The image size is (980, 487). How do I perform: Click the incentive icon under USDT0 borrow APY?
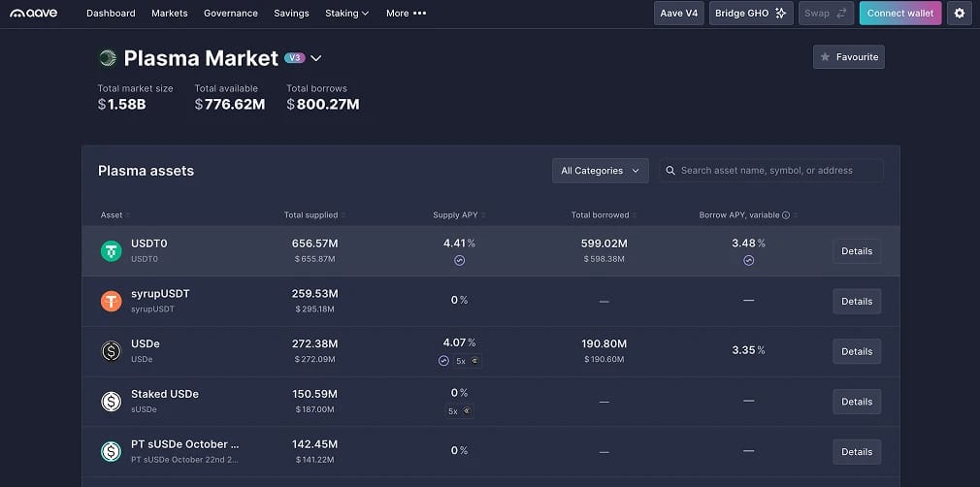point(749,261)
